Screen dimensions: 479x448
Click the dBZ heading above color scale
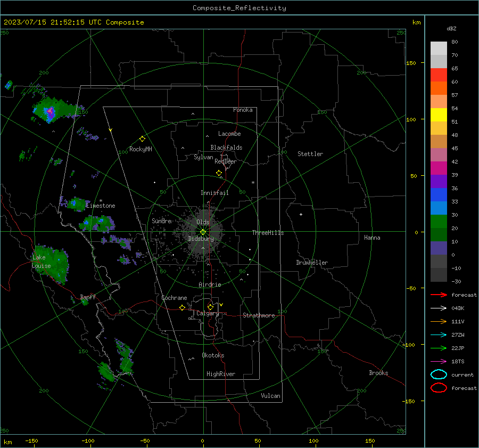(451, 28)
